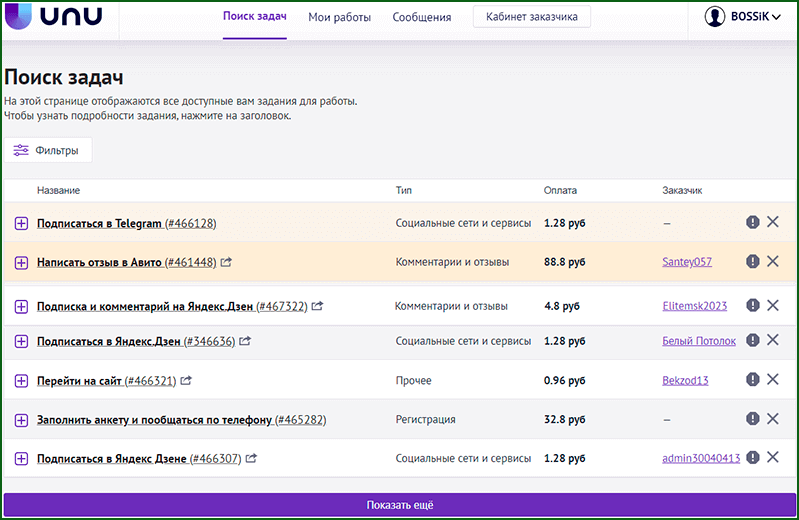Expand the Подписаться в Telegram task row

pyautogui.click(x=21, y=223)
